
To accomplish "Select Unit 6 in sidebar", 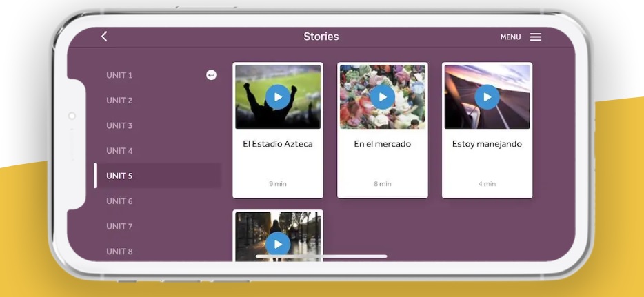I will (x=119, y=201).
